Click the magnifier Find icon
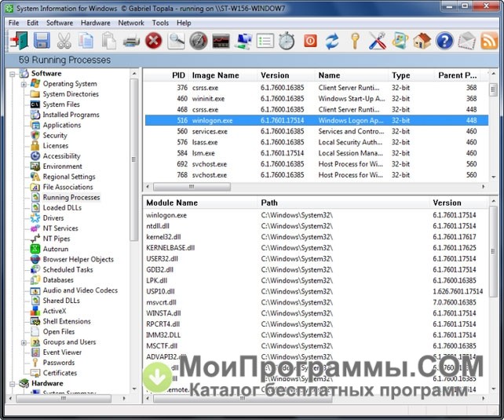Viewport: 504px width, 420px height. [x=176, y=41]
